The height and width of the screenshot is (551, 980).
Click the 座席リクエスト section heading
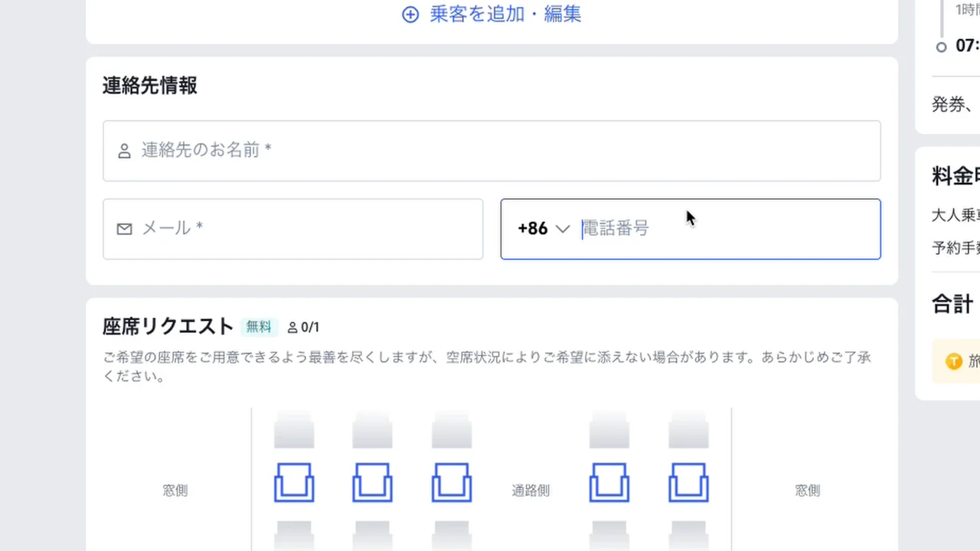coord(168,326)
